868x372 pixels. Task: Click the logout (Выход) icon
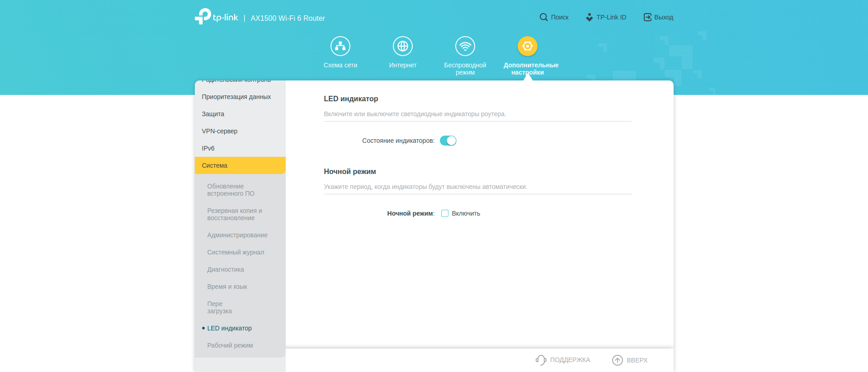pyautogui.click(x=647, y=17)
